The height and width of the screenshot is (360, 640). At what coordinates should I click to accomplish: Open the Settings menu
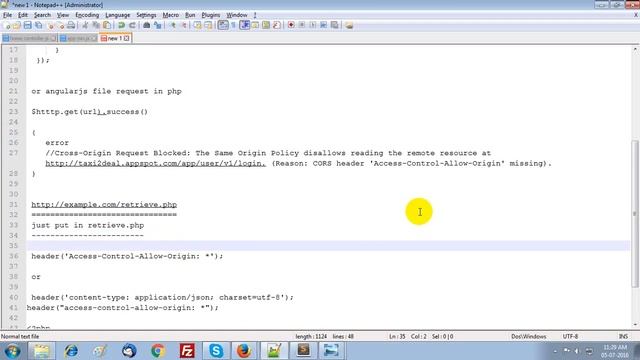click(x=146, y=15)
